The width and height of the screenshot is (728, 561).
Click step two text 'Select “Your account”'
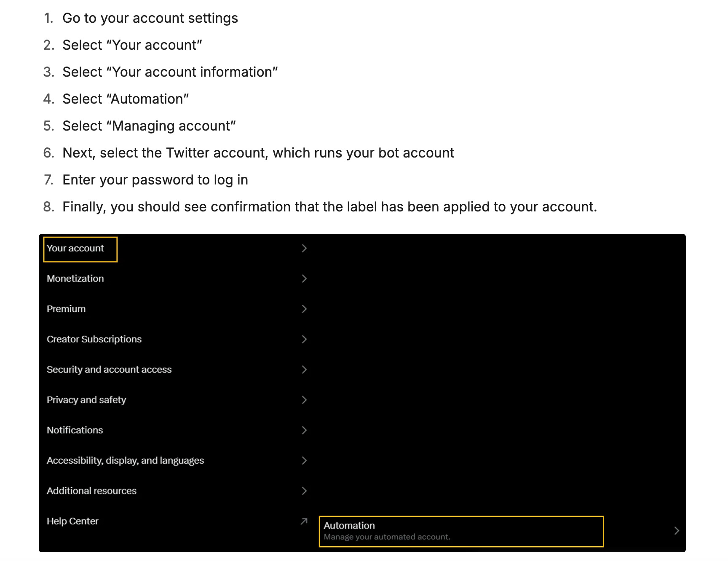click(132, 45)
